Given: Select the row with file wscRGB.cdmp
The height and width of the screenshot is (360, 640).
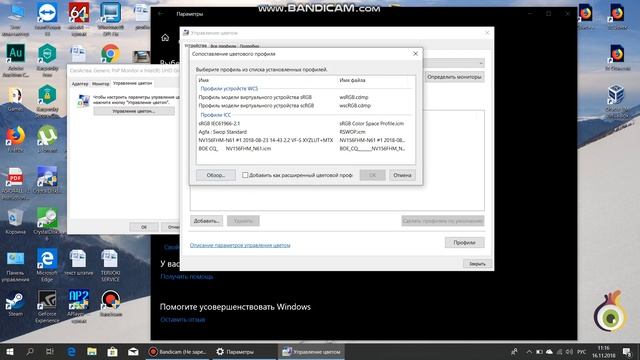Looking at the screenshot, I should click(306, 105).
